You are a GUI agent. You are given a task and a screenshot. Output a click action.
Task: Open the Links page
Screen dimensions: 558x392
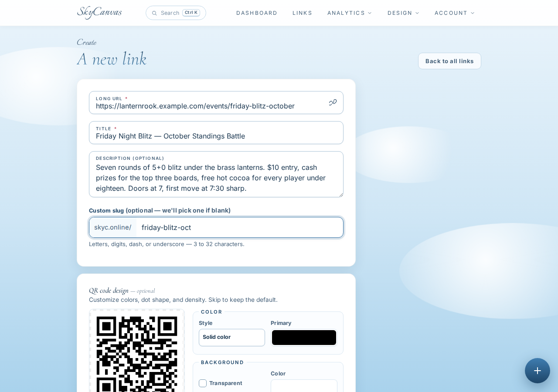(x=303, y=13)
